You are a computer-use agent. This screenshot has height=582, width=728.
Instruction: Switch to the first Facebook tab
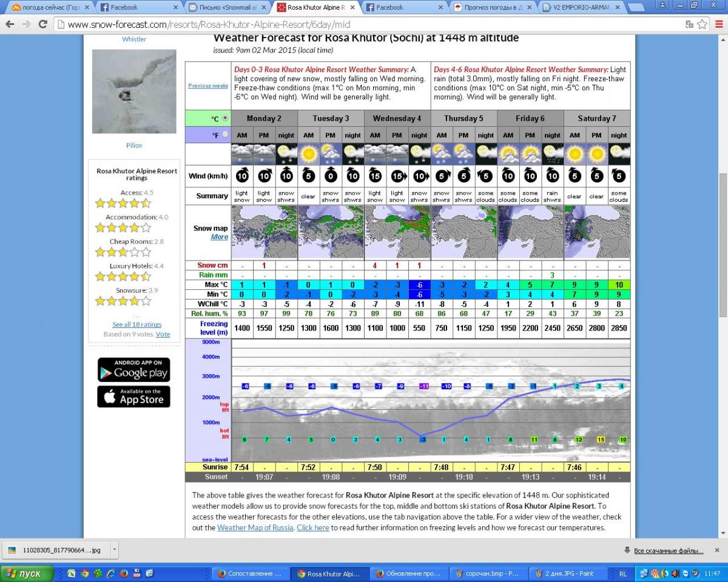[x=140, y=7]
